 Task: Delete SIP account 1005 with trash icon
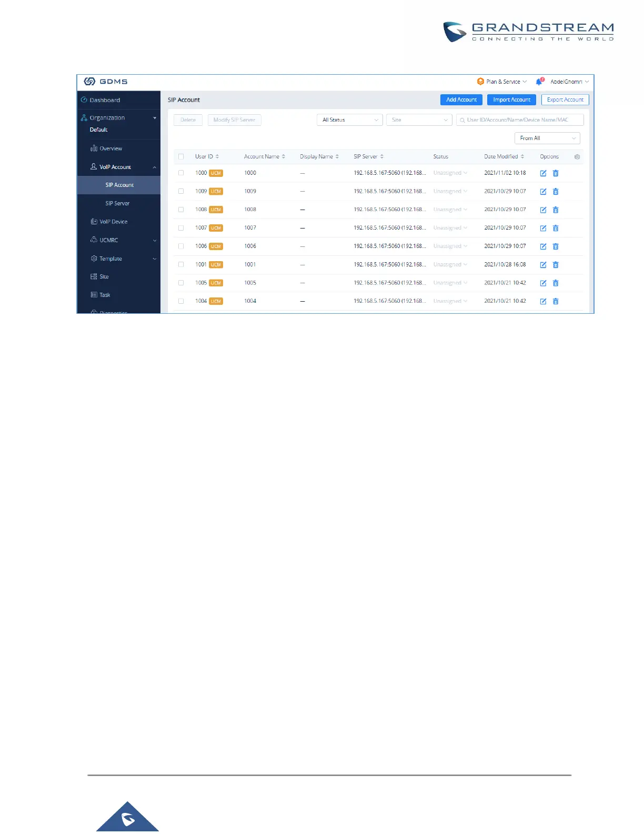pyautogui.click(x=556, y=283)
